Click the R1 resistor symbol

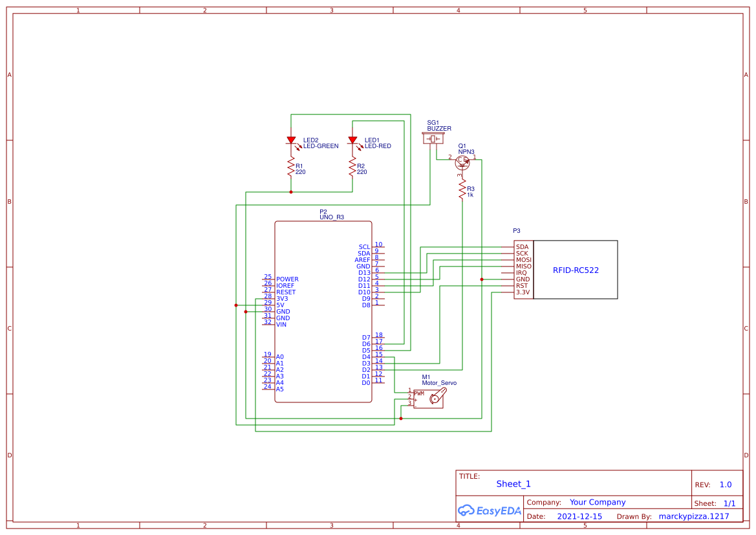click(291, 167)
